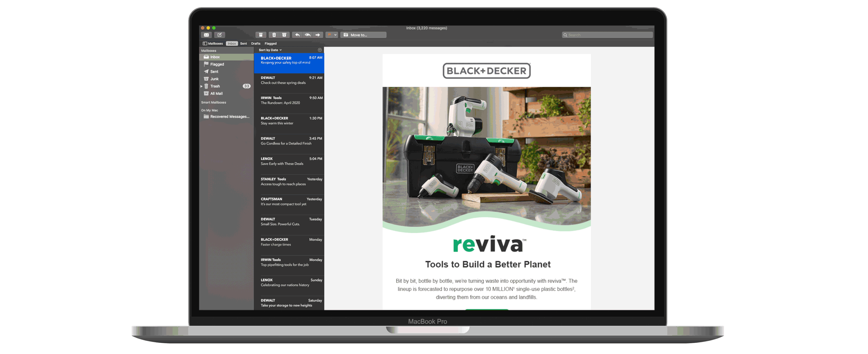
Task: Open BLACK+DECKER Faster charge times email
Action: click(289, 245)
